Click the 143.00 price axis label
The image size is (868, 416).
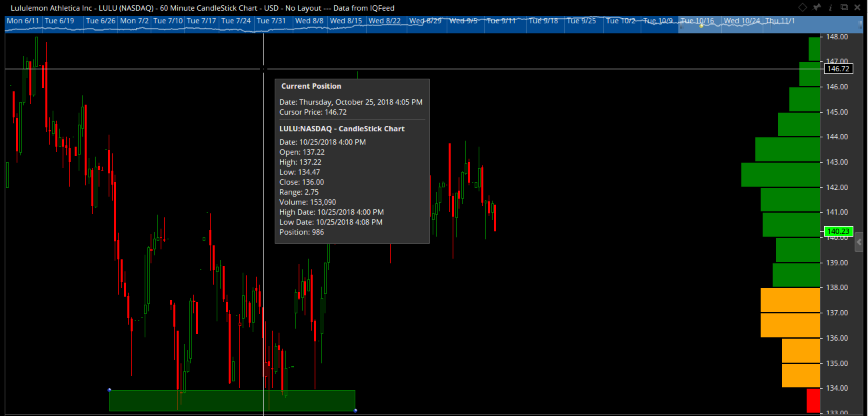[837, 162]
